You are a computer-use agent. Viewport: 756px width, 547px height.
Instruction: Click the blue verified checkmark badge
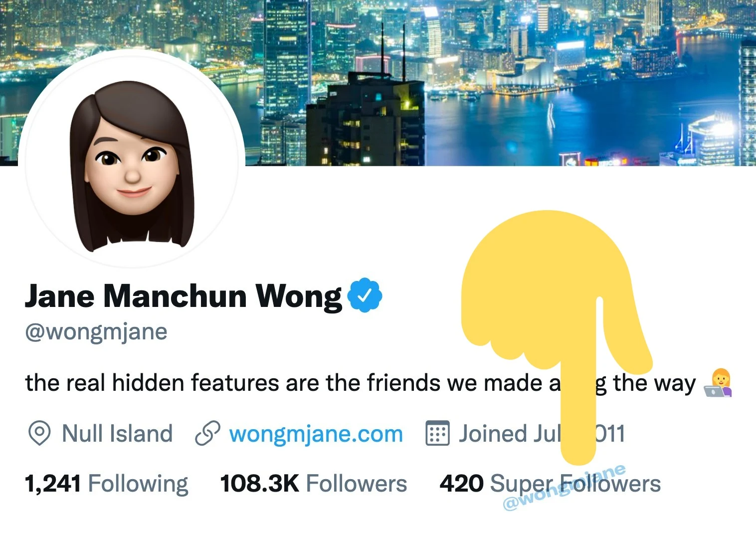coord(365,295)
